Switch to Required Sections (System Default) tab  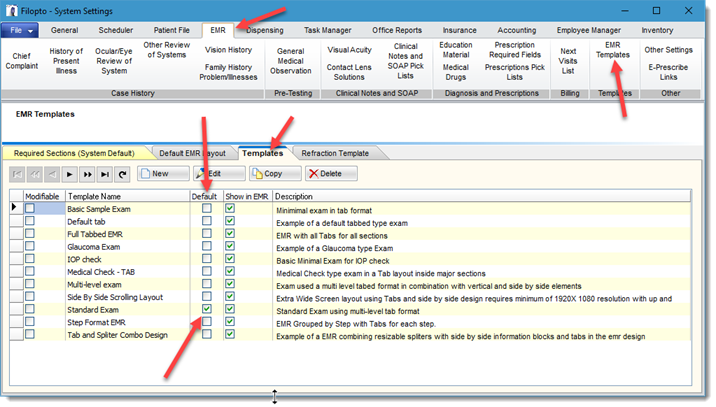click(74, 153)
